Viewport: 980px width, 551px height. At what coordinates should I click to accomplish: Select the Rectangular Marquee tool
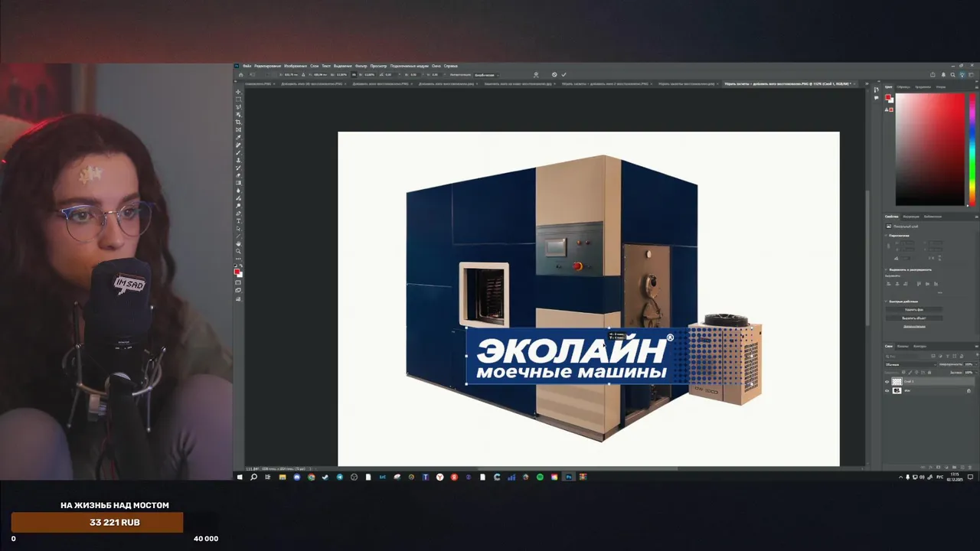coord(238,99)
